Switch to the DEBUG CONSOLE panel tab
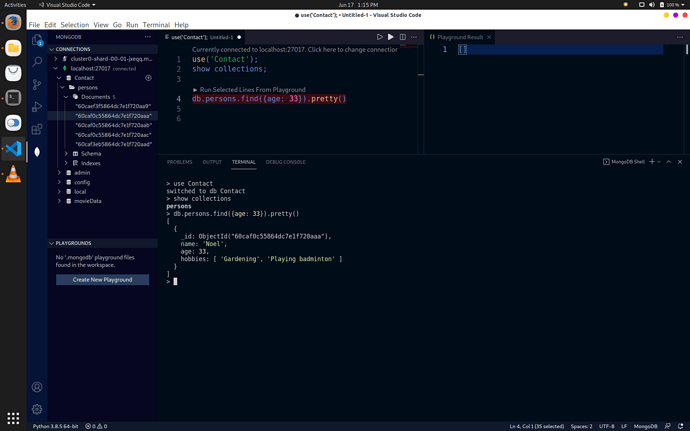This screenshot has height=431, width=690. click(x=285, y=162)
